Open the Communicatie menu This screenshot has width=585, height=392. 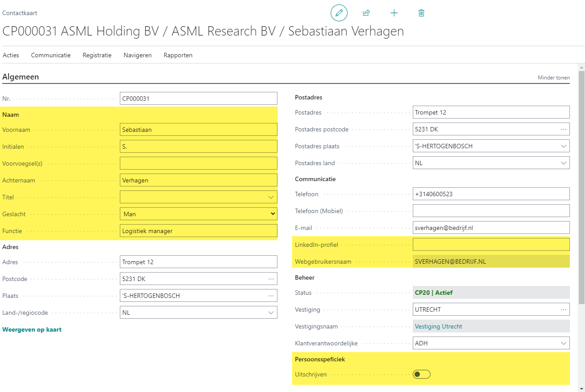point(51,55)
